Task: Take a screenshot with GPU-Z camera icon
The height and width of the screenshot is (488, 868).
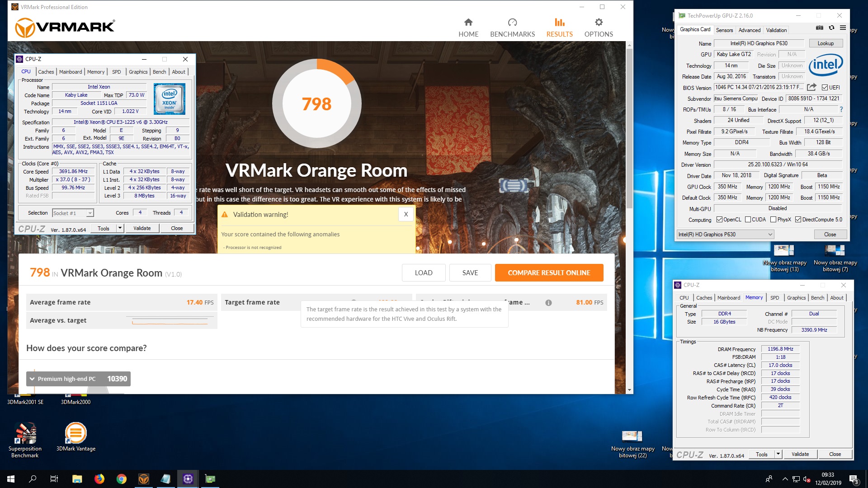Action: [x=819, y=28]
